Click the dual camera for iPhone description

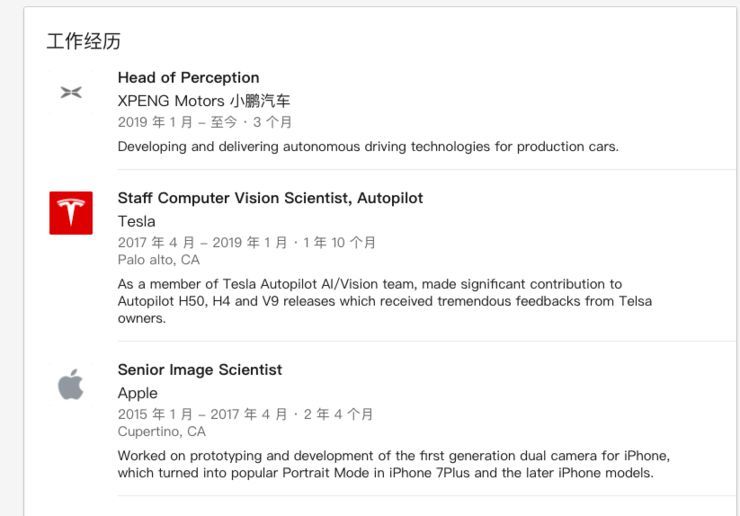coord(393,456)
